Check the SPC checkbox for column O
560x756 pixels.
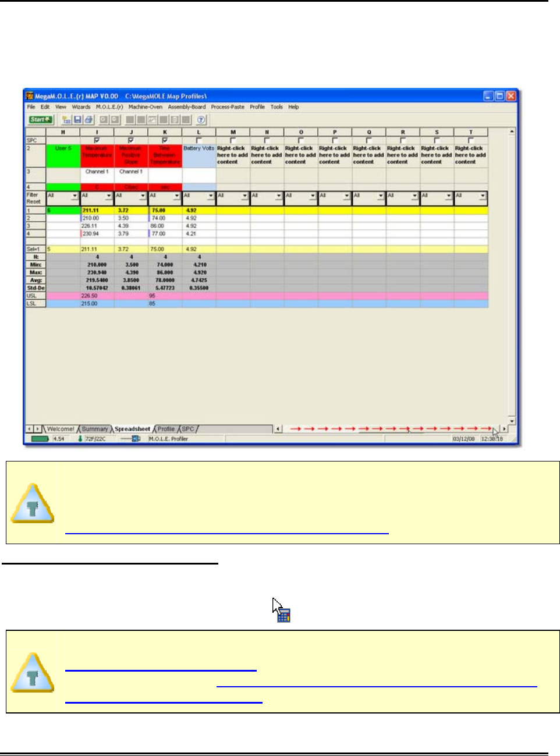tap(300, 140)
